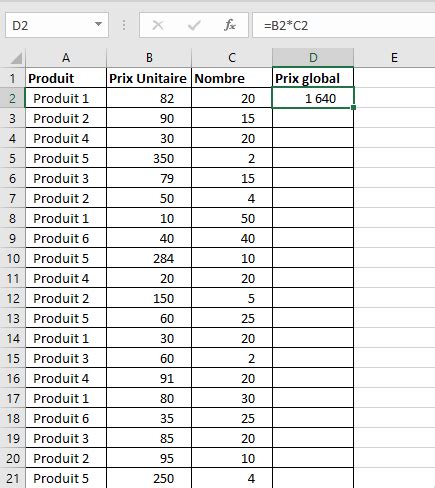435x488 pixels.
Task: Select row 21 header
Action: coord(13,478)
